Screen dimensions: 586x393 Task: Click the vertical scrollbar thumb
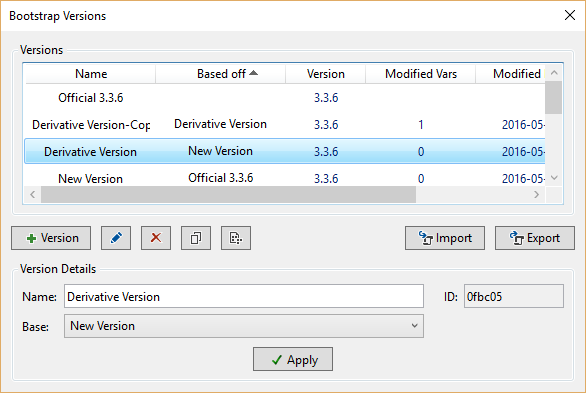(x=553, y=97)
